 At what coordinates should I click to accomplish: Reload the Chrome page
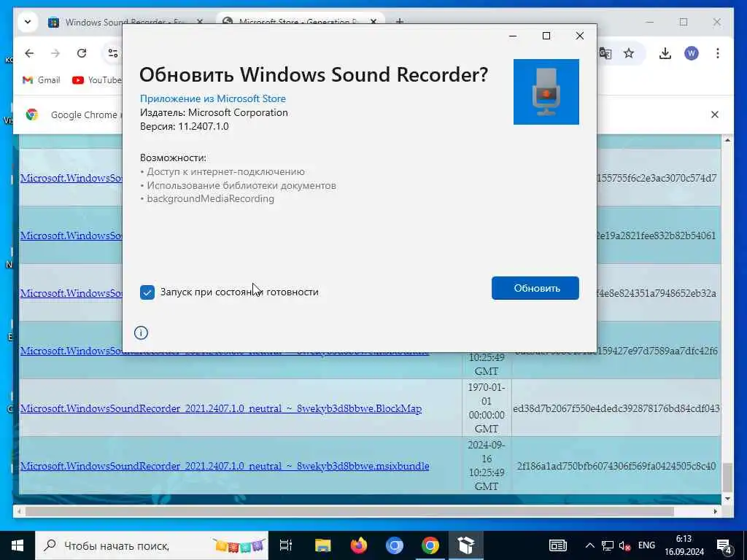(x=82, y=53)
